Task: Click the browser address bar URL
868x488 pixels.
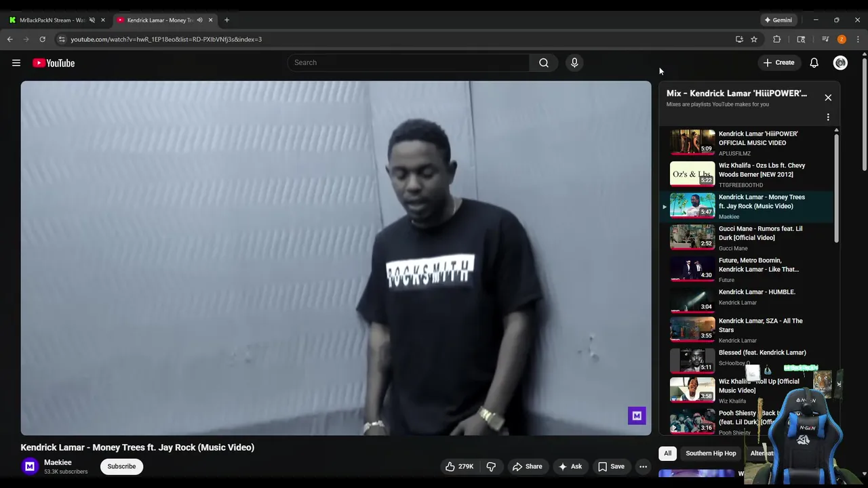Action: tap(166, 39)
